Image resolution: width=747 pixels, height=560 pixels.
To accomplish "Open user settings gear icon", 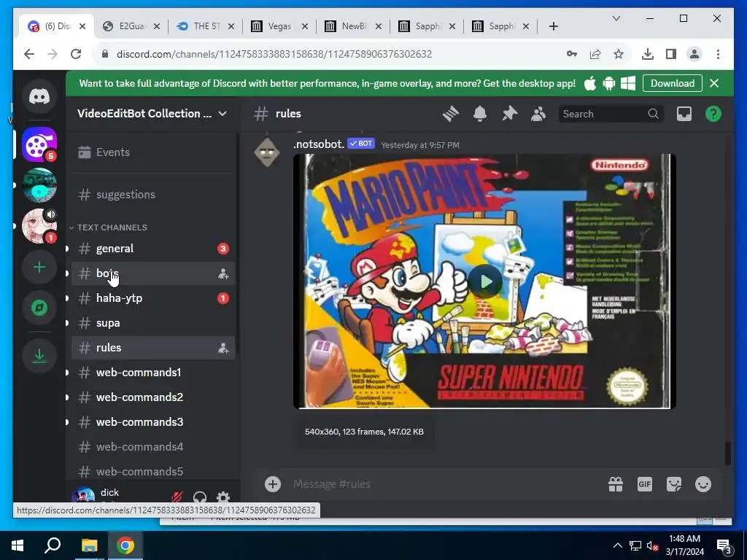I will click(x=223, y=498).
